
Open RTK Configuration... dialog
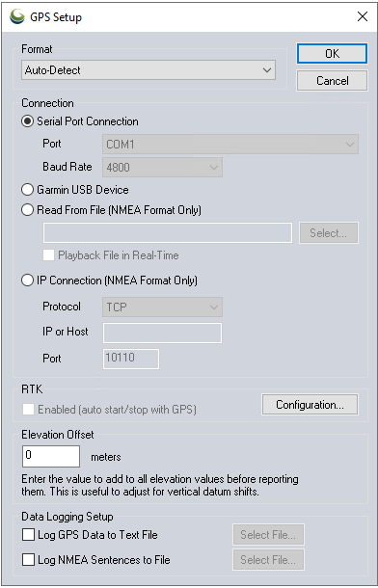[310, 405]
